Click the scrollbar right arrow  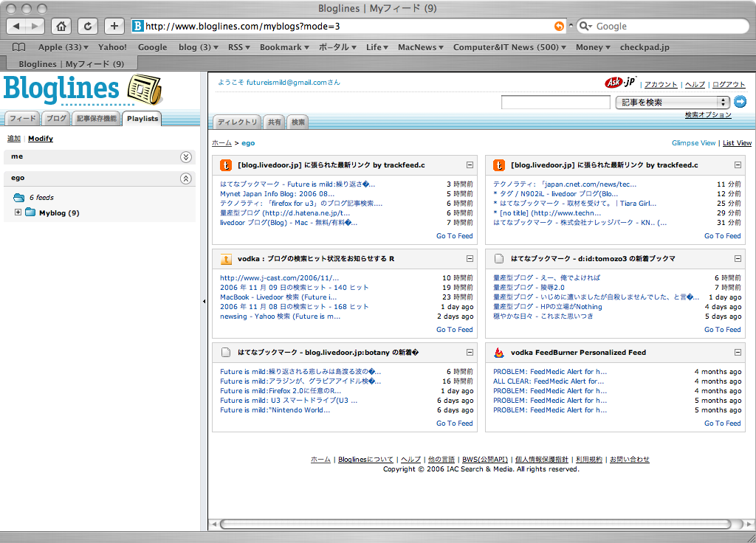pos(749,525)
